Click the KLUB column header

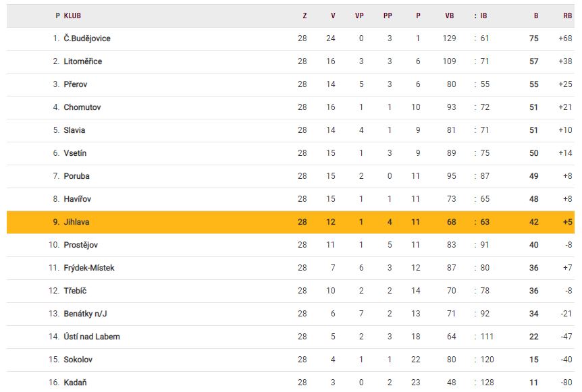coord(72,16)
